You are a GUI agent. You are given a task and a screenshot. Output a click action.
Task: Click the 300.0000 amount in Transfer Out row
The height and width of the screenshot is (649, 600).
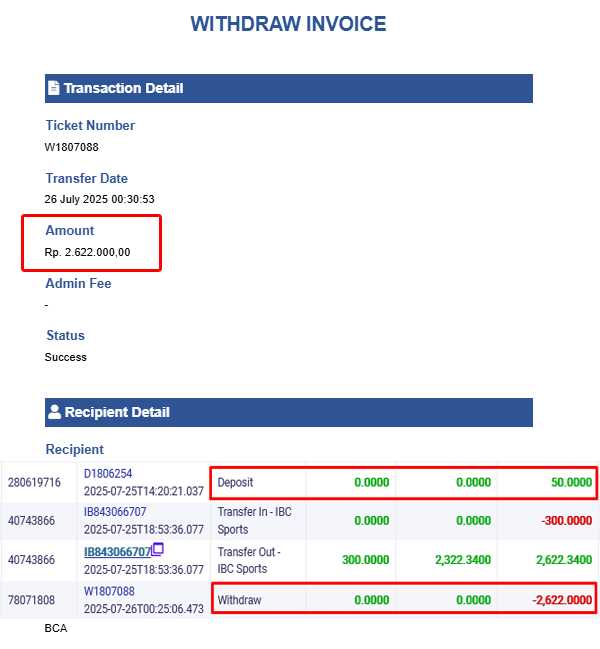click(x=365, y=560)
